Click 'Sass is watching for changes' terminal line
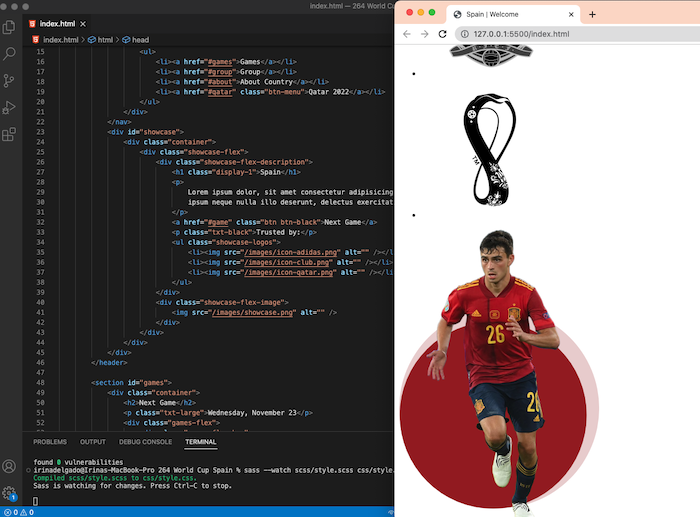Viewport: 700px width, 517px height. (132, 486)
